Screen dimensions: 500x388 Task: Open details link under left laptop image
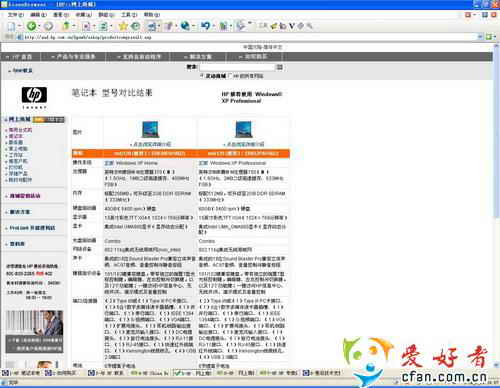point(151,144)
